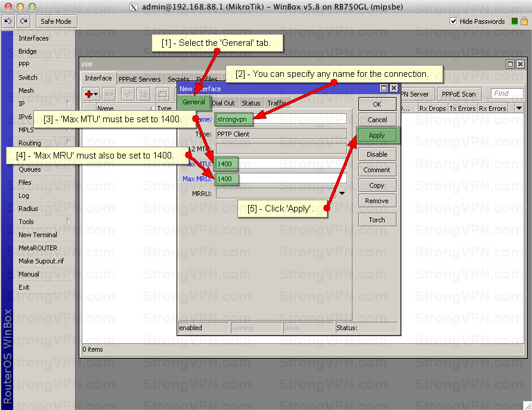Click the Apply button
The width and height of the screenshot is (532, 410).
(377, 135)
